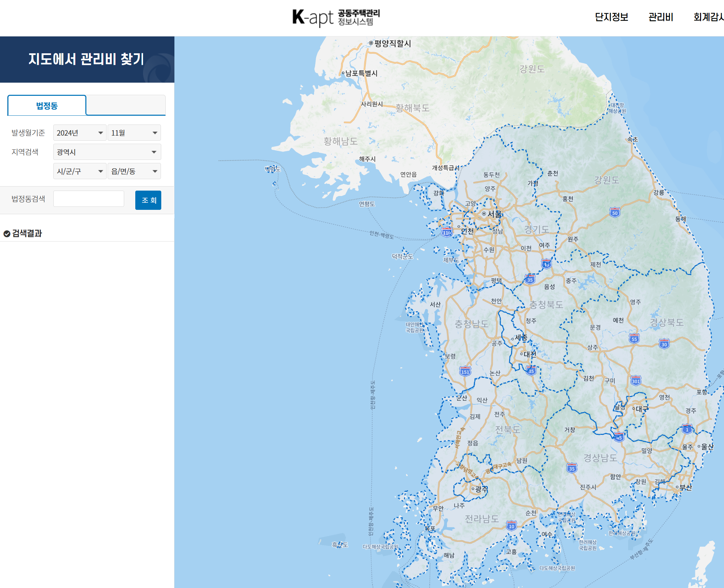Click highway 151 shield near Boryeong
The width and height of the screenshot is (724, 588).
(x=465, y=371)
